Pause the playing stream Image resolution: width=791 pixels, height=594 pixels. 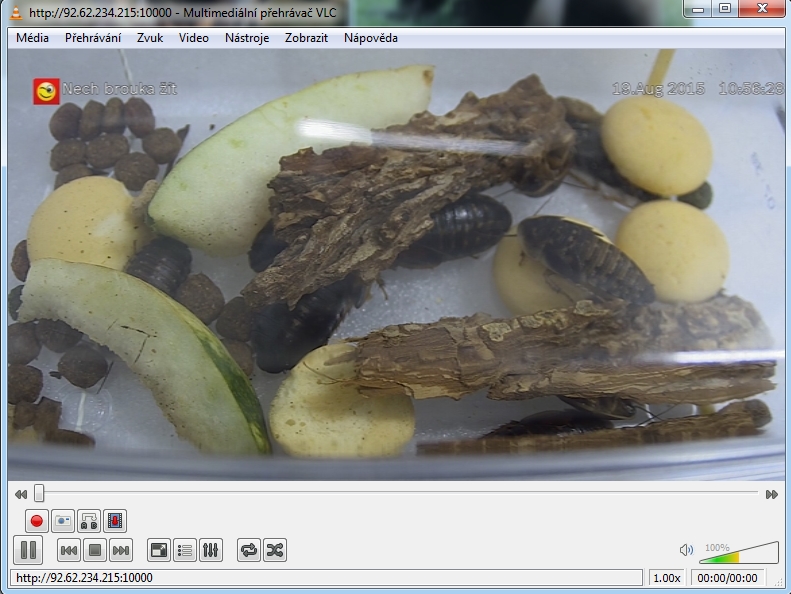tap(28, 550)
